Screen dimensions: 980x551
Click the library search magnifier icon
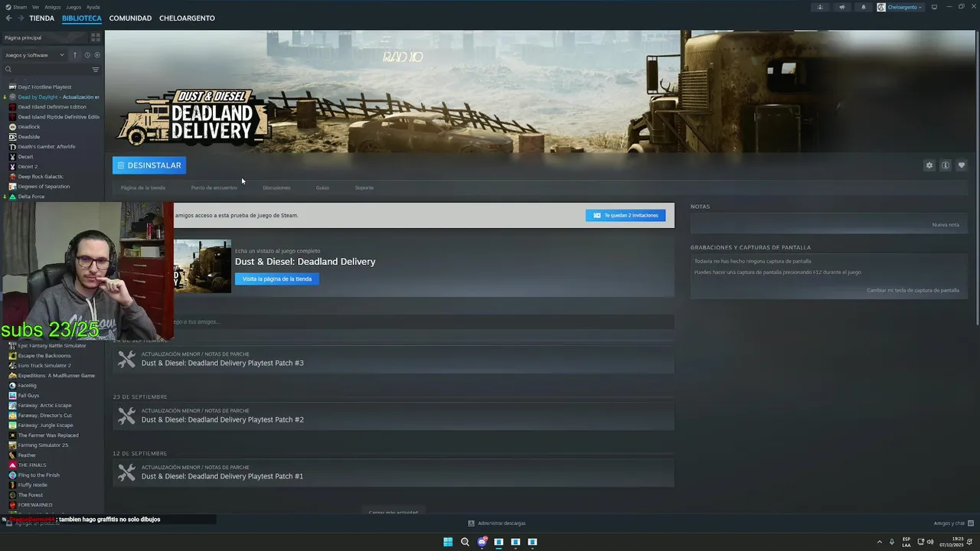(8, 70)
